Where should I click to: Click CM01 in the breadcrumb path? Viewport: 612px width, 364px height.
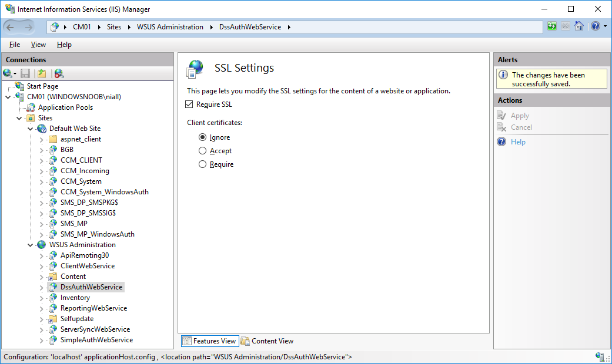(x=82, y=27)
